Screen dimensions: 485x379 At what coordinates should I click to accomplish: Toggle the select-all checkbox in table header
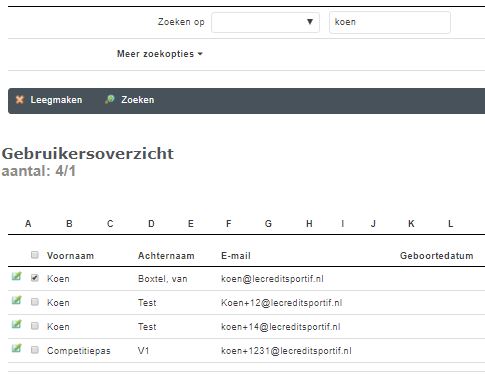pyautogui.click(x=35, y=255)
